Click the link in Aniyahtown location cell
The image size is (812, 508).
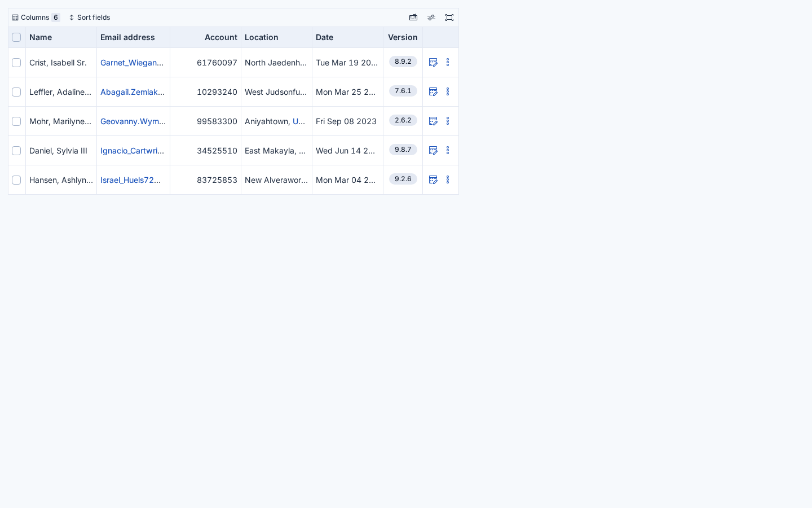(299, 121)
